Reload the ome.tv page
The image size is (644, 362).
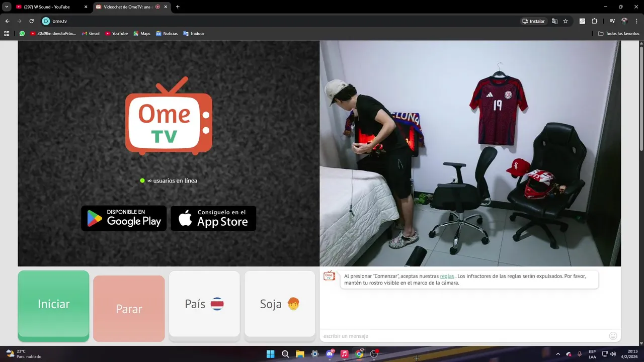click(x=31, y=21)
